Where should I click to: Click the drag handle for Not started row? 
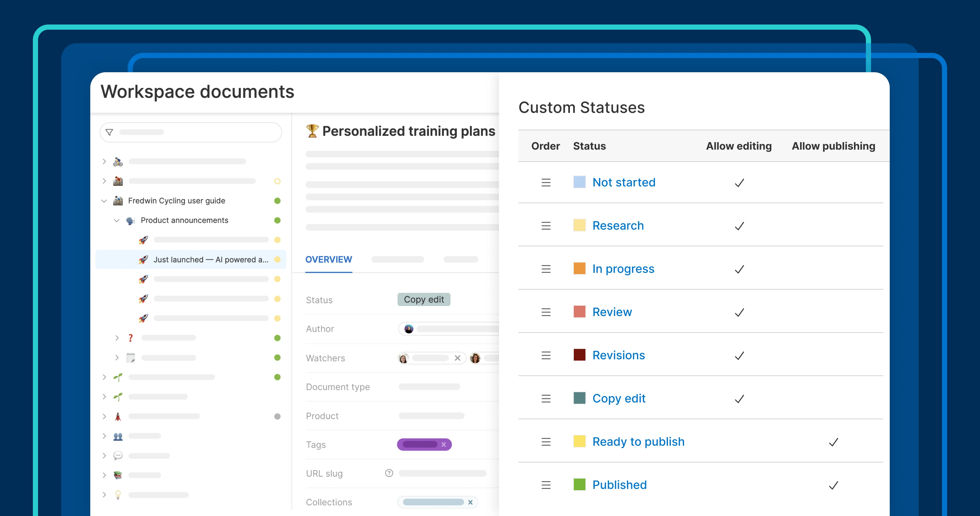click(545, 183)
